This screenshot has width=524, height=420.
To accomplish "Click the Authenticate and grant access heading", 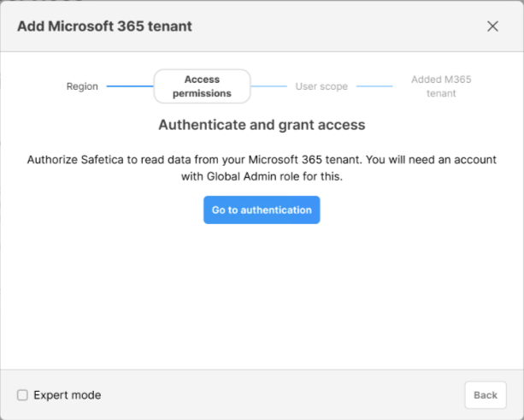I will [x=262, y=125].
